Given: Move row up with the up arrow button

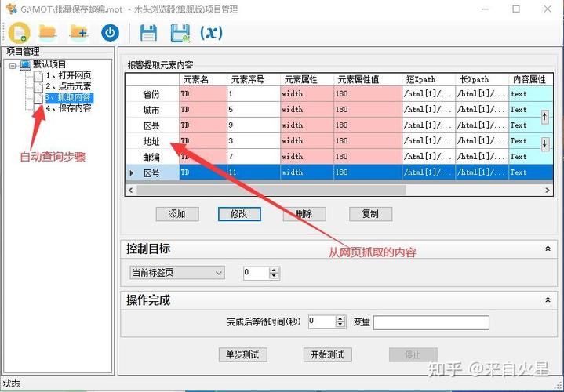Looking at the screenshot, I should click(545, 117).
